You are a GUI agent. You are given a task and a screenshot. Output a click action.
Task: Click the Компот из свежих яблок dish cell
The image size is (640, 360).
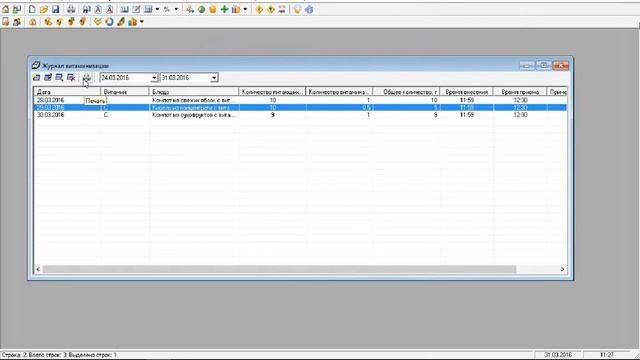point(194,100)
